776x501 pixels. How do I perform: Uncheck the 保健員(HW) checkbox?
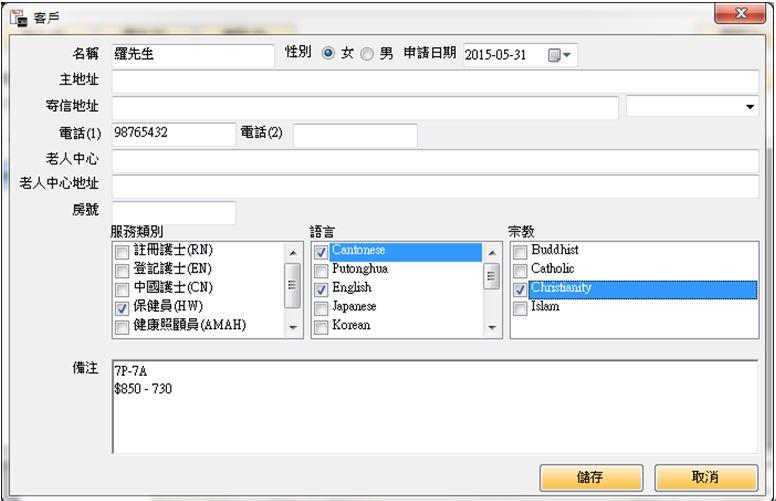tap(122, 308)
